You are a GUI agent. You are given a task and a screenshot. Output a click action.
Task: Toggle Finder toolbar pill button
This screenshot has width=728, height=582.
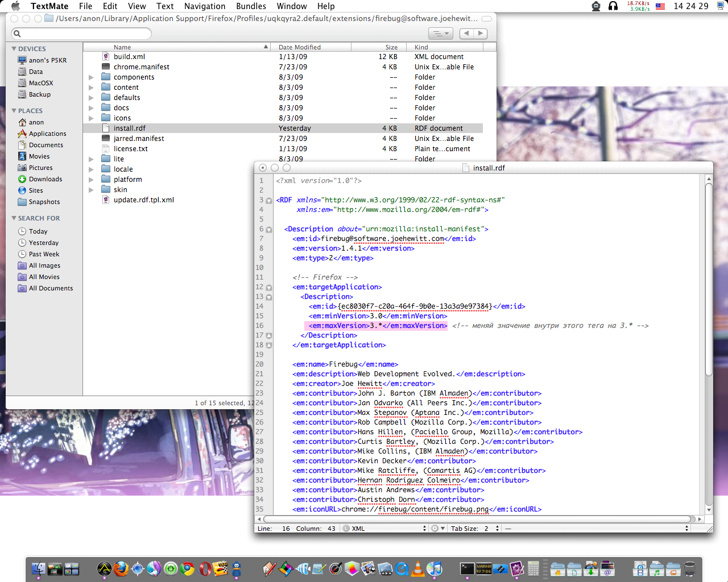486,19
